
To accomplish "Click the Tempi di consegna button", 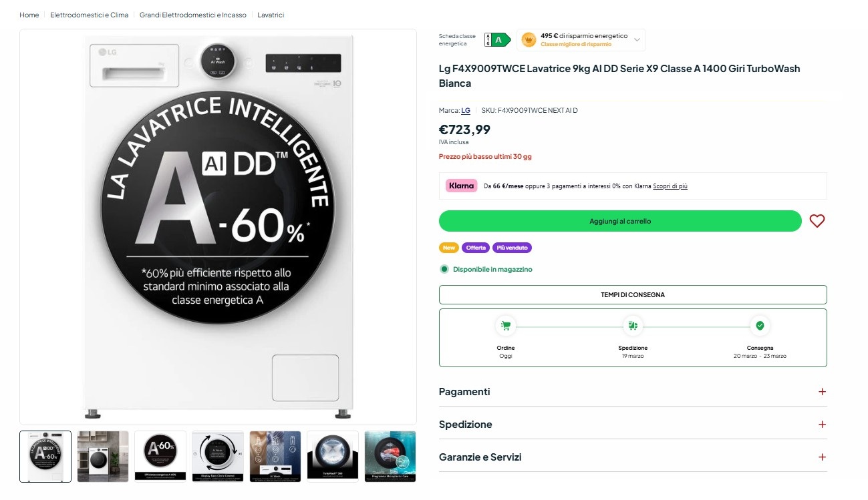I will 633,294.
